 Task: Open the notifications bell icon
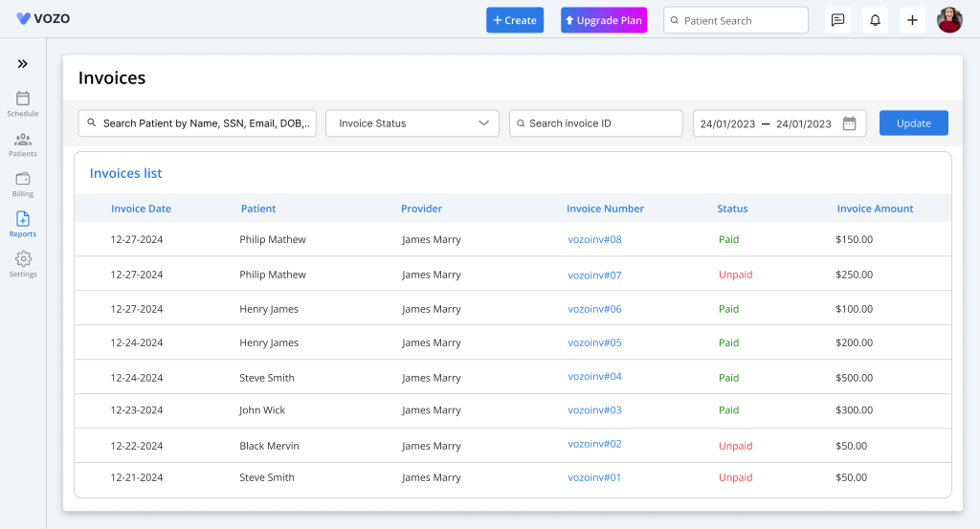pyautogui.click(x=875, y=20)
